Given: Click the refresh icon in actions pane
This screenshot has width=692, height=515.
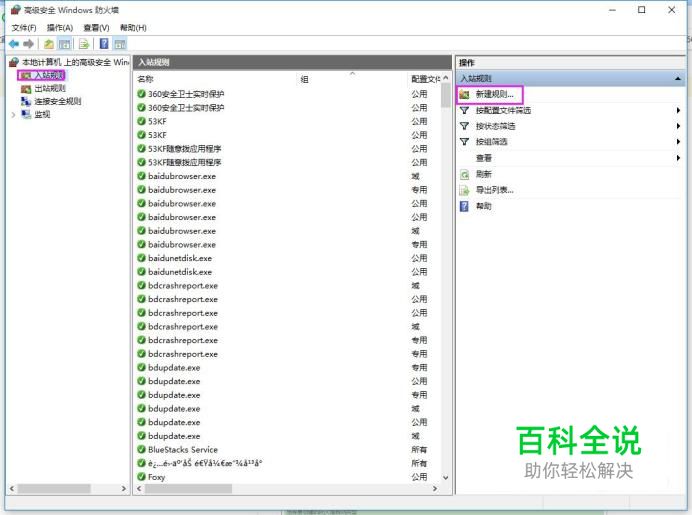Looking at the screenshot, I should pyautogui.click(x=464, y=175).
